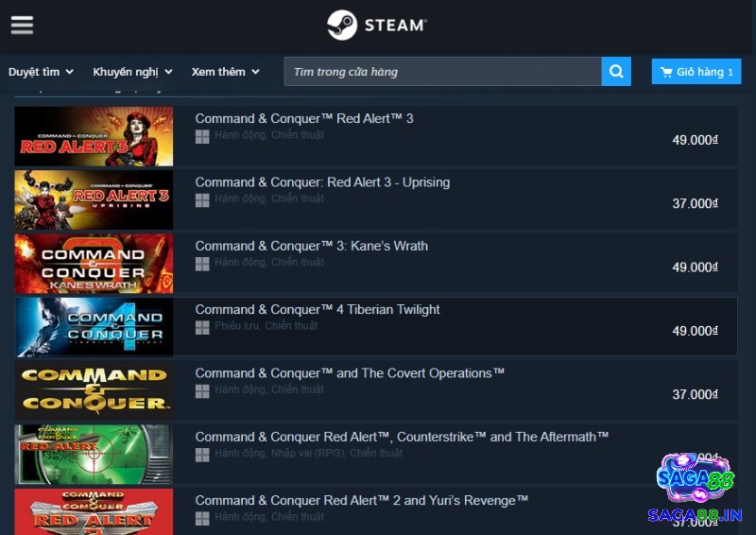The height and width of the screenshot is (535, 756).
Task: Open the Red Alert 2 thumbnail
Action: [94, 512]
